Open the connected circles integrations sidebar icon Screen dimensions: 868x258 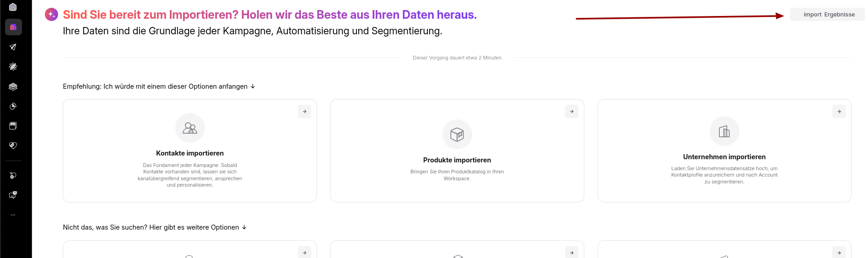[x=13, y=175]
